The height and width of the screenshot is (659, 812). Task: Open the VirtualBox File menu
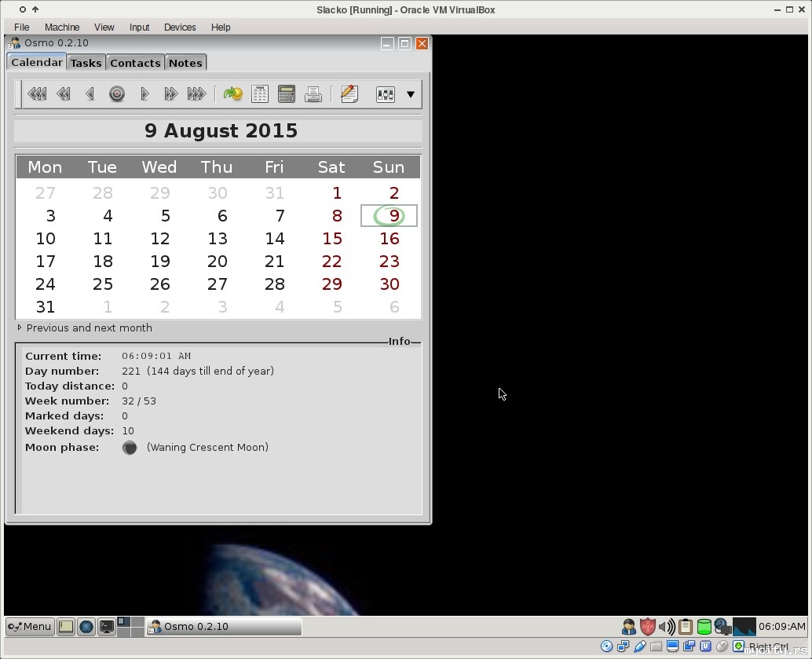click(x=22, y=27)
